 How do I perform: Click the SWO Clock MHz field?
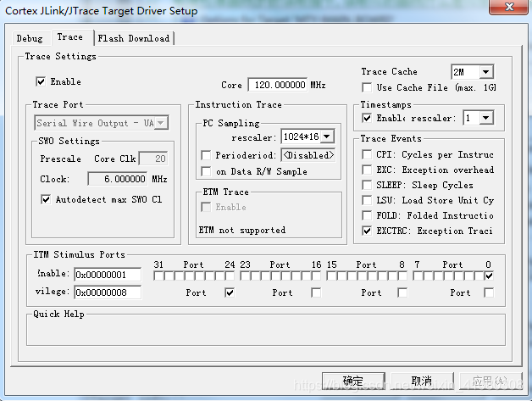point(118,179)
